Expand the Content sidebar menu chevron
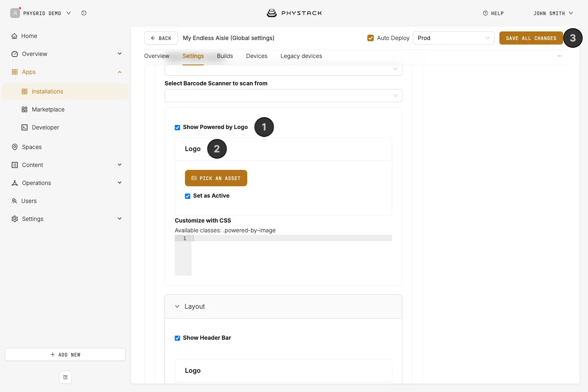 pyautogui.click(x=120, y=165)
